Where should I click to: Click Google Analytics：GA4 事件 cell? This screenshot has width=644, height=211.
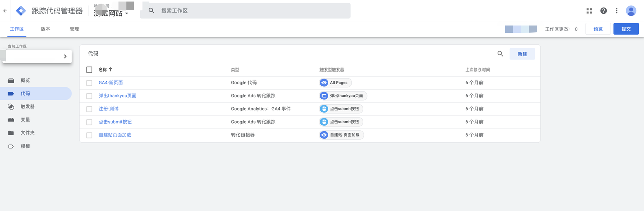point(261,109)
